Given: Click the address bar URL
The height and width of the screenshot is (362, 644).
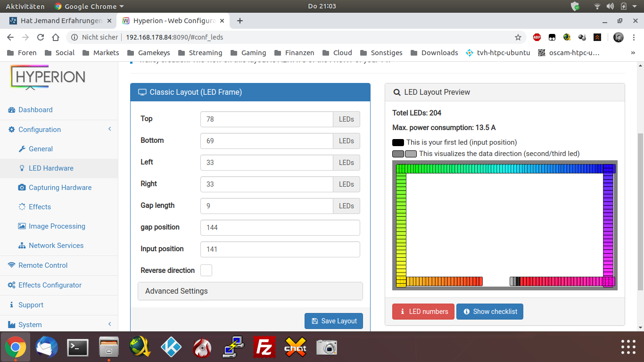Looking at the screenshot, I should coord(174,37).
